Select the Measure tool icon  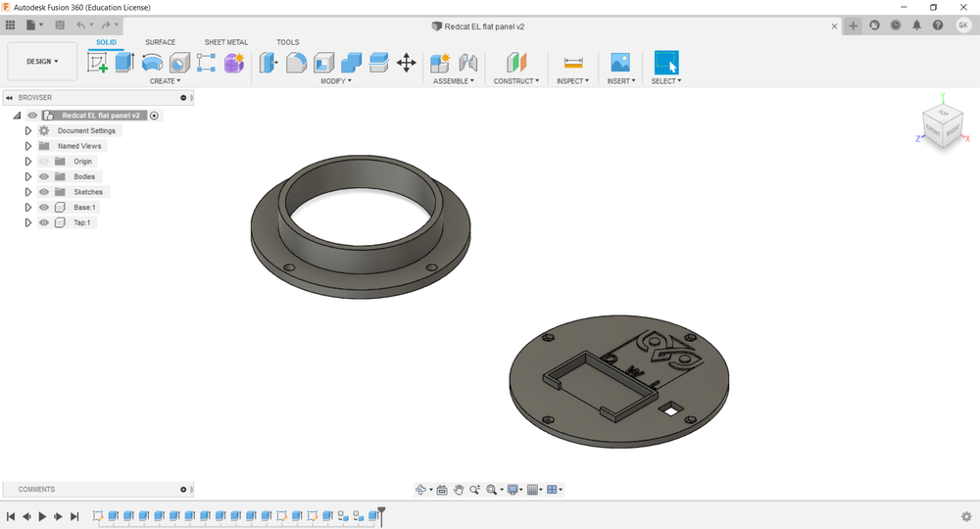[573, 63]
